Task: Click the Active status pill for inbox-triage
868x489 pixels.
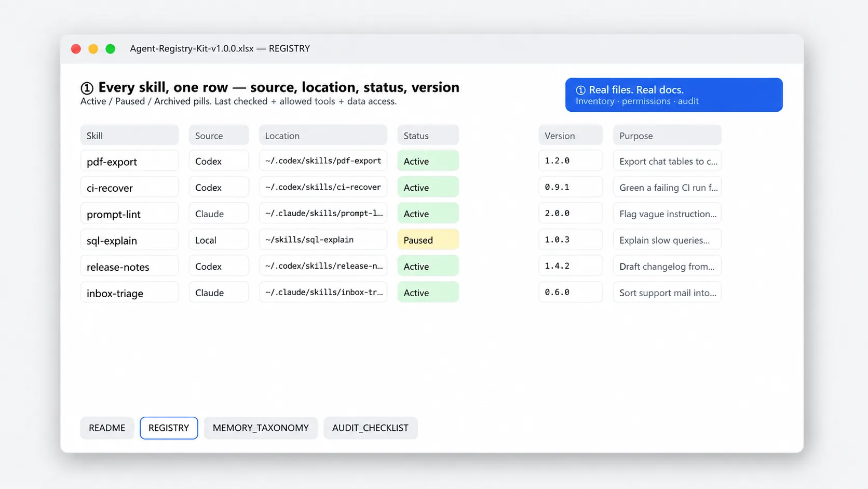Action: point(428,292)
